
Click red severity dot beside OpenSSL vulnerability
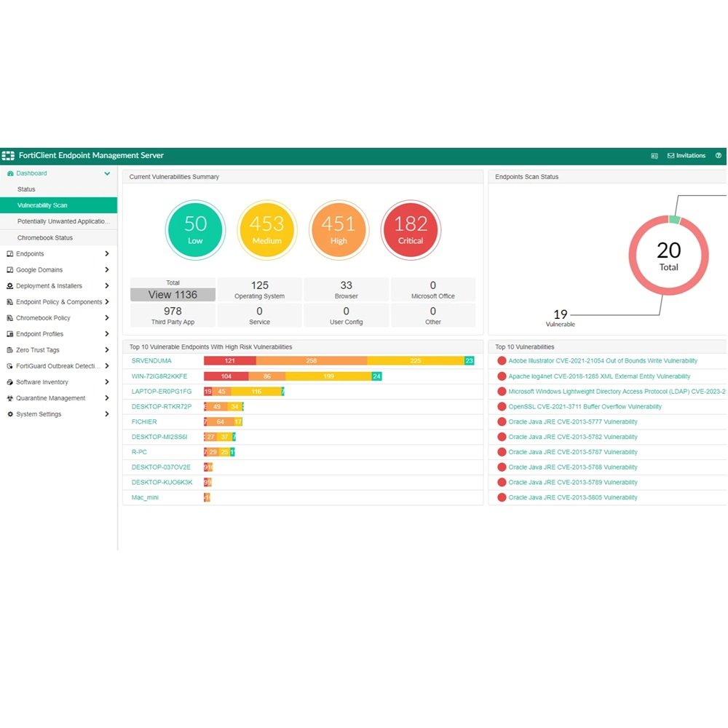pos(502,407)
